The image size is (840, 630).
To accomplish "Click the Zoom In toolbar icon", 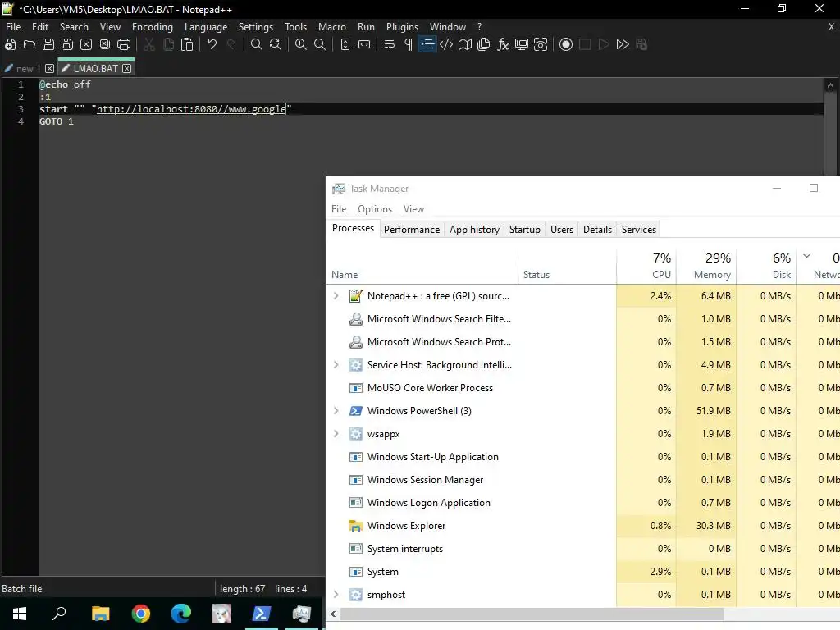I will (301, 44).
